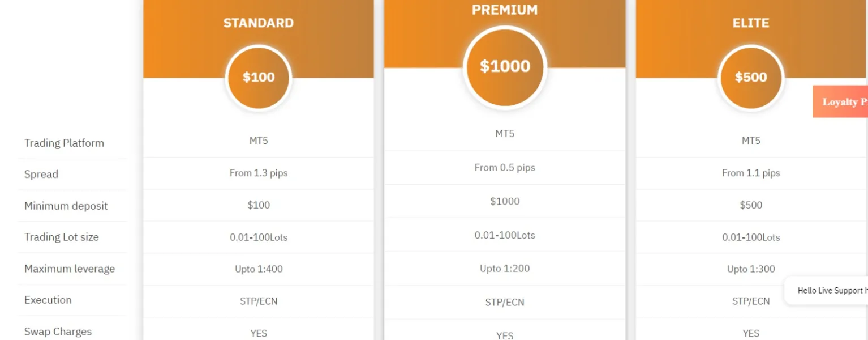
Task: Click the Trading Platform row label
Action: [64, 143]
